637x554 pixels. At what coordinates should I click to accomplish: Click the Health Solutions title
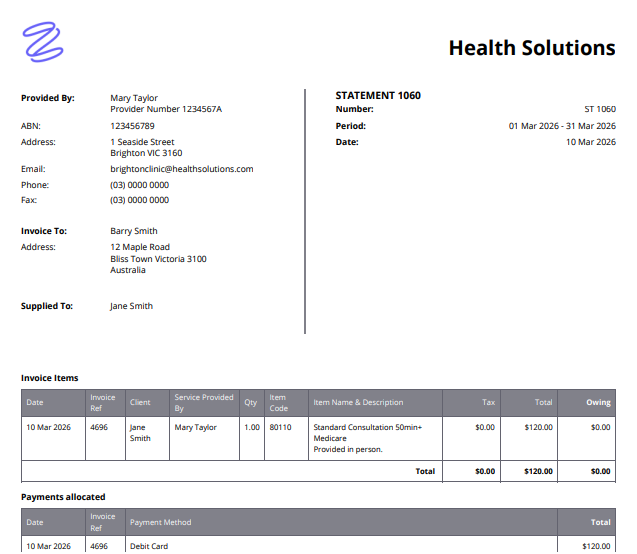click(x=531, y=48)
